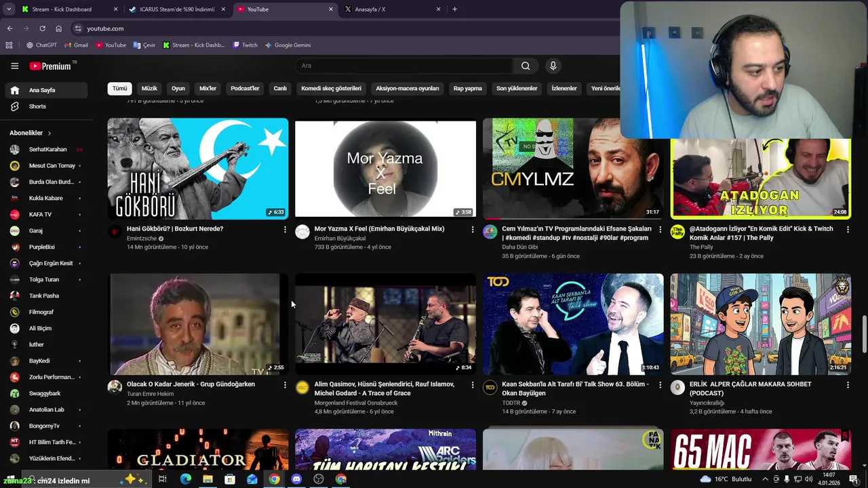Open Gmail bookmark
Screen dimensions: 868x488
coord(76,45)
